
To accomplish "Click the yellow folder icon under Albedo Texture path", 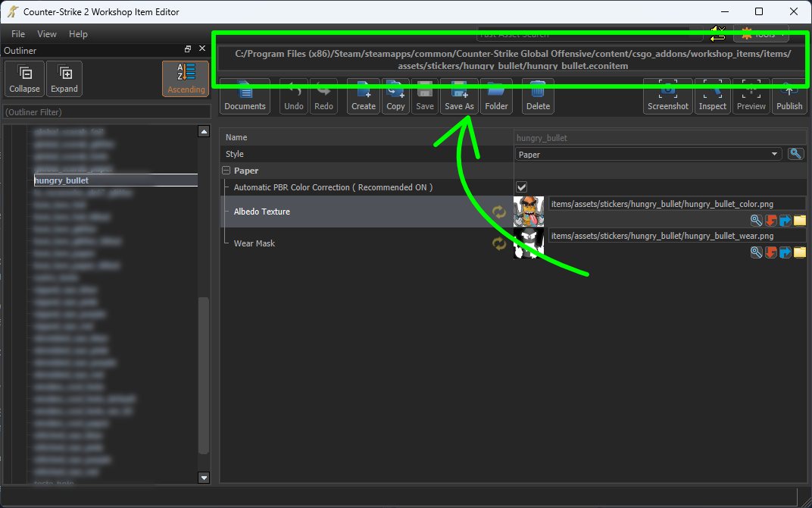I will pos(800,221).
